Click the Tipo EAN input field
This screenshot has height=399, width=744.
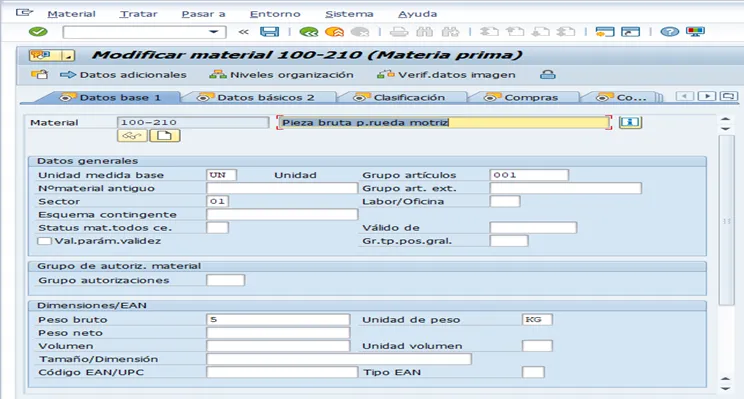(x=533, y=372)
